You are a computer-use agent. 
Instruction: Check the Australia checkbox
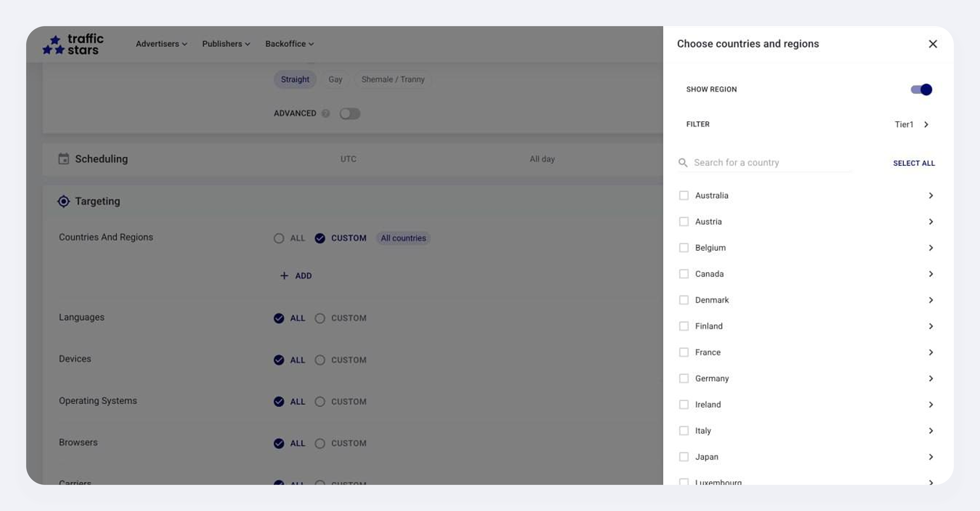(x=684, y=195)
